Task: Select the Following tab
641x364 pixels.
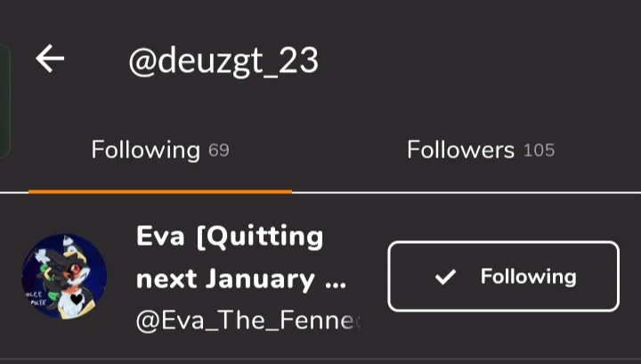Action: tap(159, 150)
